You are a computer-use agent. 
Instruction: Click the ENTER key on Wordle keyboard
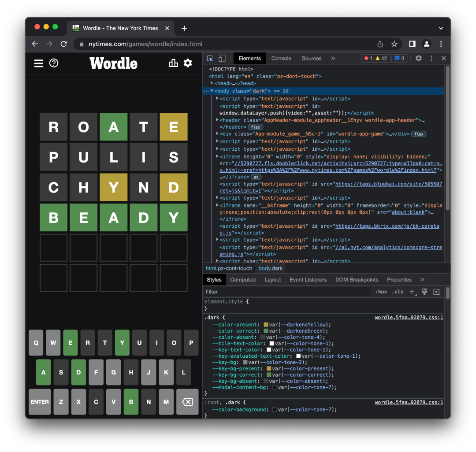40,402
